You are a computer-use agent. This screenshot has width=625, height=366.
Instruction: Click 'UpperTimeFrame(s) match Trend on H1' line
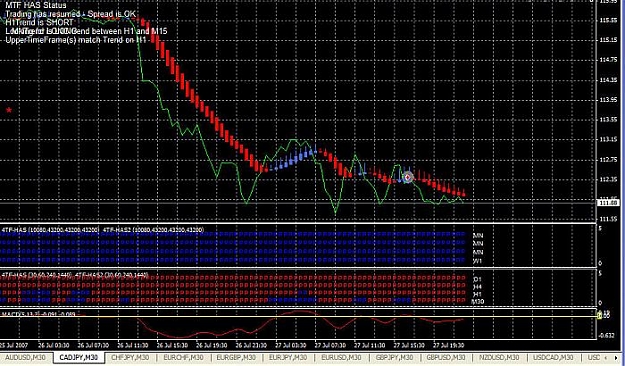(76, 40)
